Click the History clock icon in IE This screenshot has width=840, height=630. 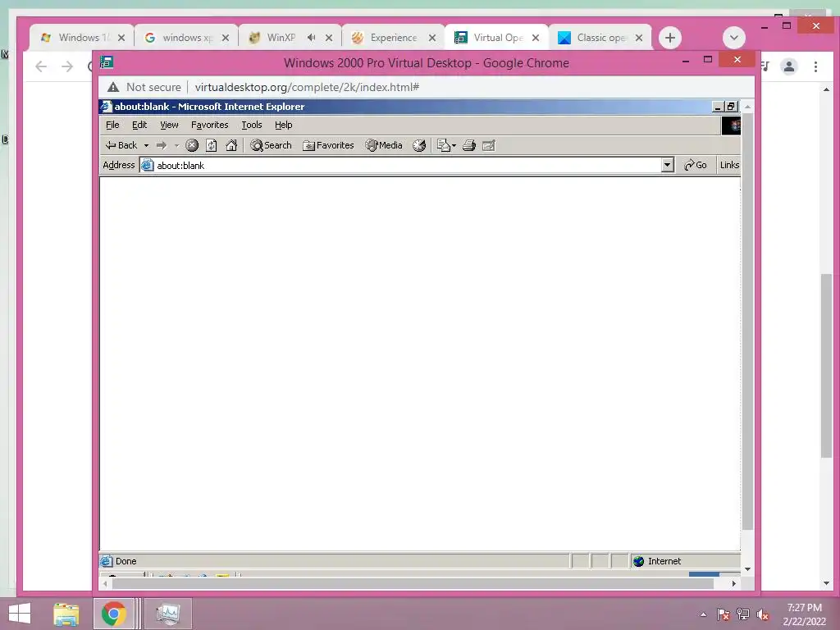click(419, 145)
